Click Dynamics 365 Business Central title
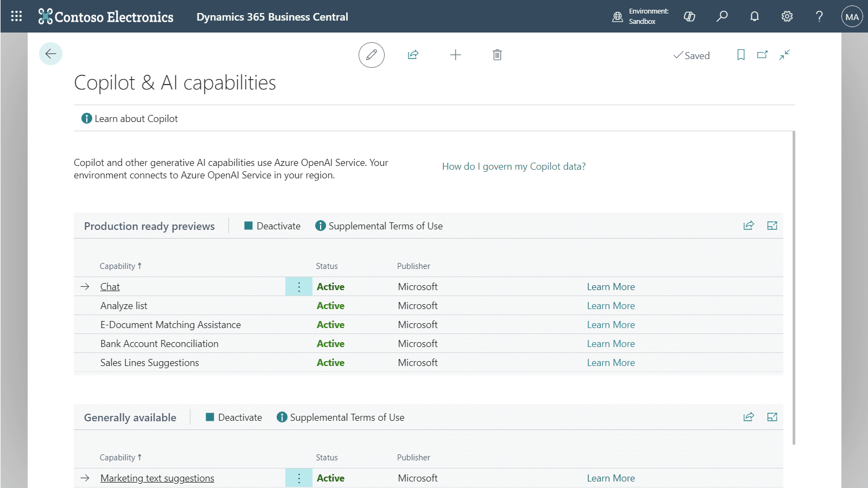 coord(272,17)
